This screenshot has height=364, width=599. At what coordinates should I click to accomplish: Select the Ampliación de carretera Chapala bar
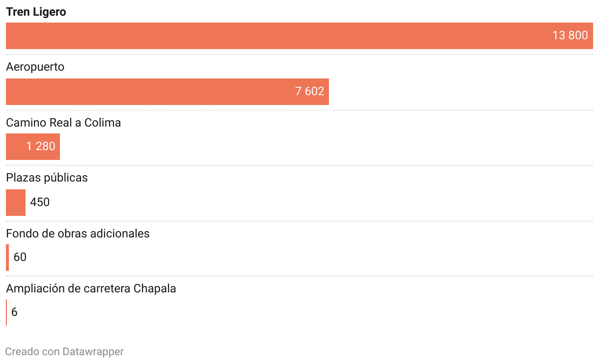(6, 312)
